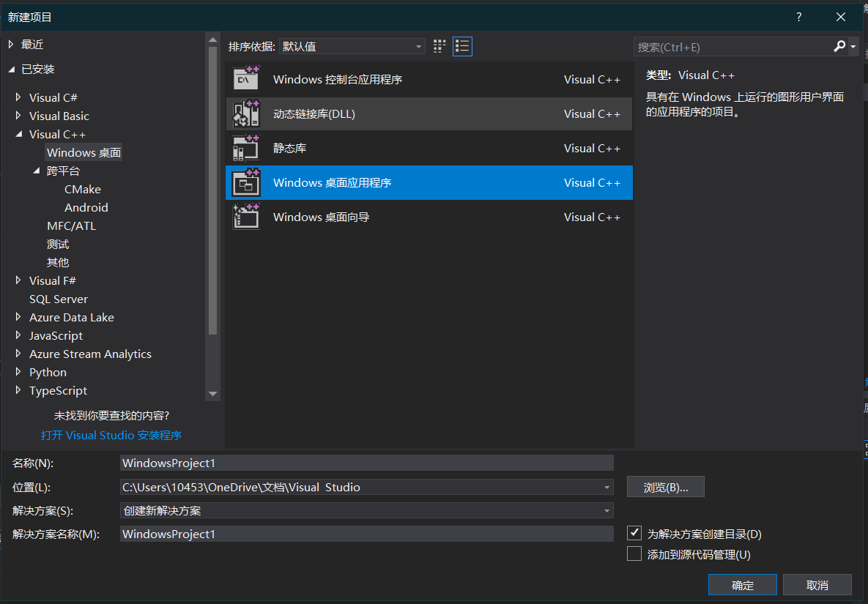868x604 pixels.
Task: Select Android under 跨平台
Action: click(86, 207)
